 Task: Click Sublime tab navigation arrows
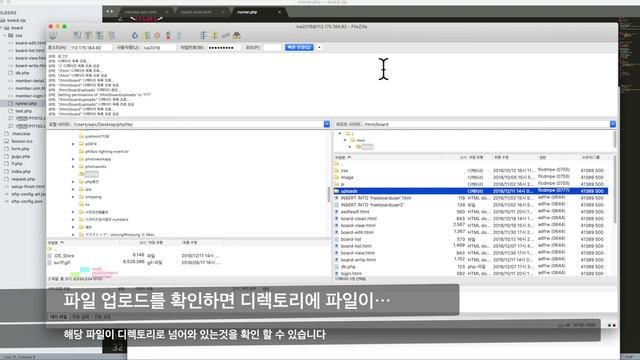click(110, 12)
